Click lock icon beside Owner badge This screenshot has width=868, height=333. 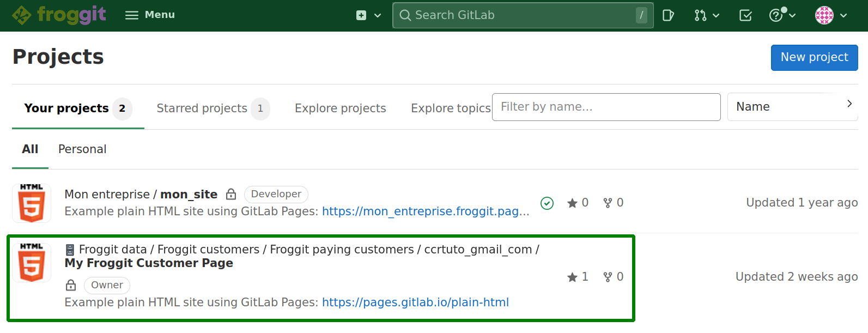point(71,285)
